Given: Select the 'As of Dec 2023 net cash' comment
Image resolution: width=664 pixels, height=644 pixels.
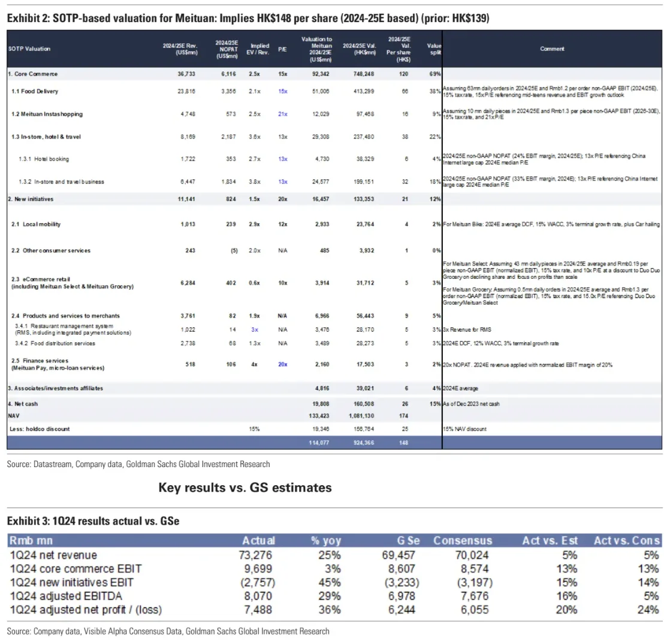Looking at the screenshot, I should 471,404.
